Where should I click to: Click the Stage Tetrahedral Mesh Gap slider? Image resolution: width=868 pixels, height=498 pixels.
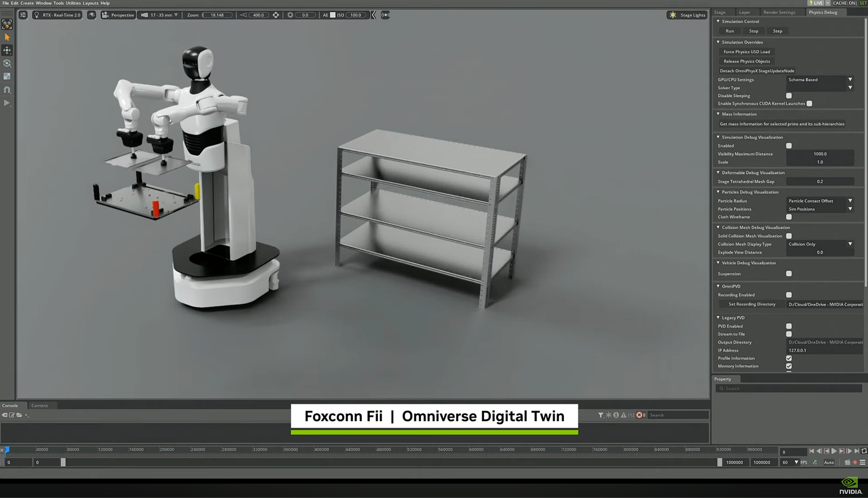(x=820, y=181)
